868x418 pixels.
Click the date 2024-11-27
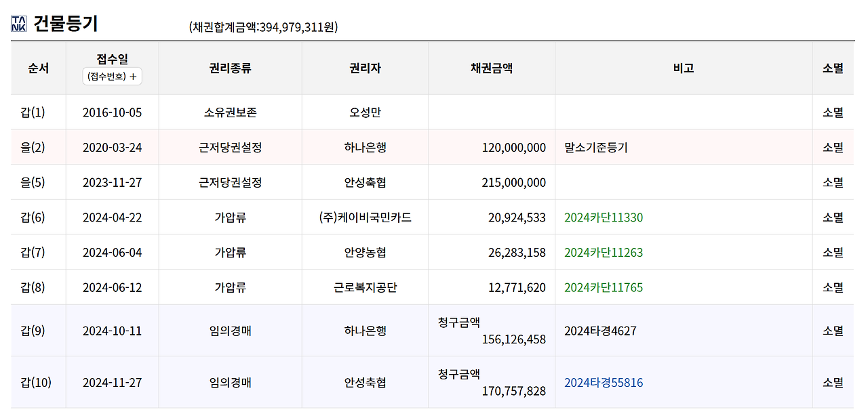click(x=113, y=383)
